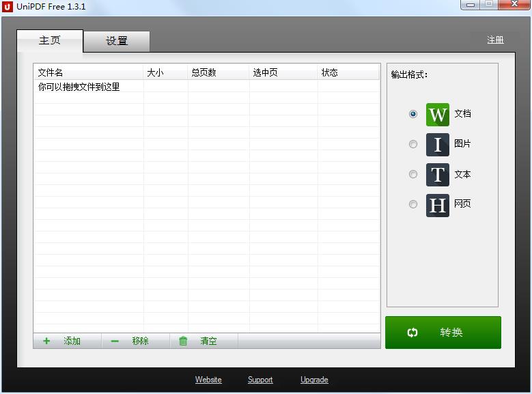532x394 pixels.
Task: Click the circular arrows icon on 转换
Action: coord(412,333)
